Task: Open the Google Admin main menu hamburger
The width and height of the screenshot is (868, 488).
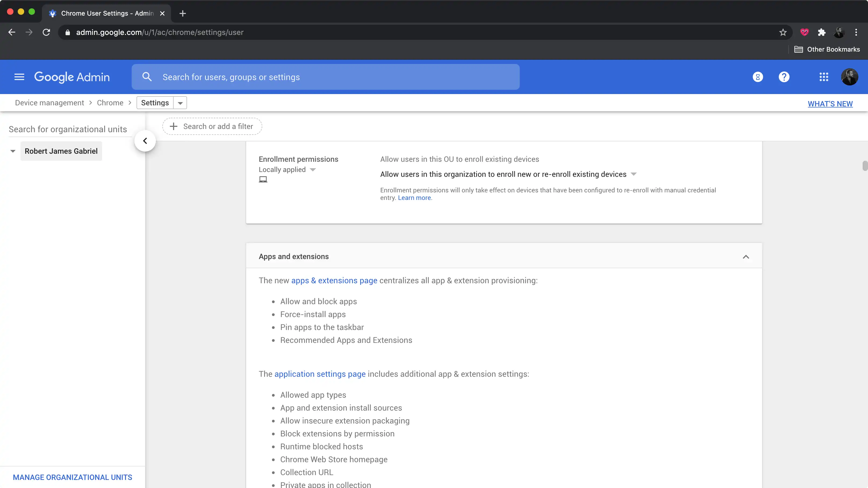Action: tap(19, 77)
